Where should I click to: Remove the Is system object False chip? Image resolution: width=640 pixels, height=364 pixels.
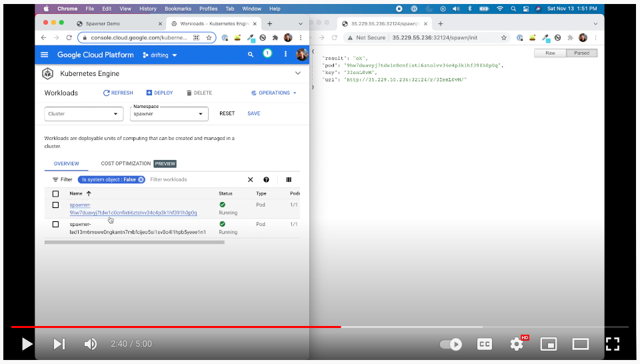click(141, 179)
